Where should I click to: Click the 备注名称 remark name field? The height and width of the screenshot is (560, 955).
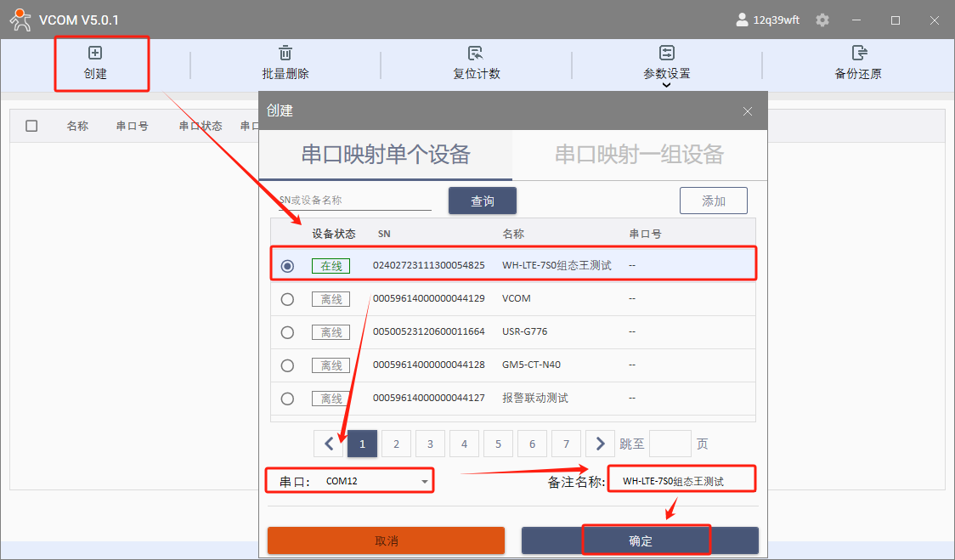[681, 481]
